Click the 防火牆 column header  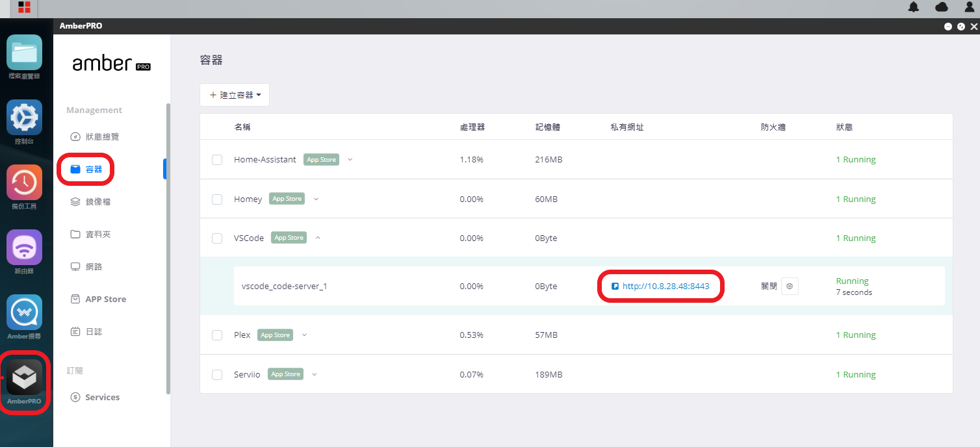click(773, 127)
